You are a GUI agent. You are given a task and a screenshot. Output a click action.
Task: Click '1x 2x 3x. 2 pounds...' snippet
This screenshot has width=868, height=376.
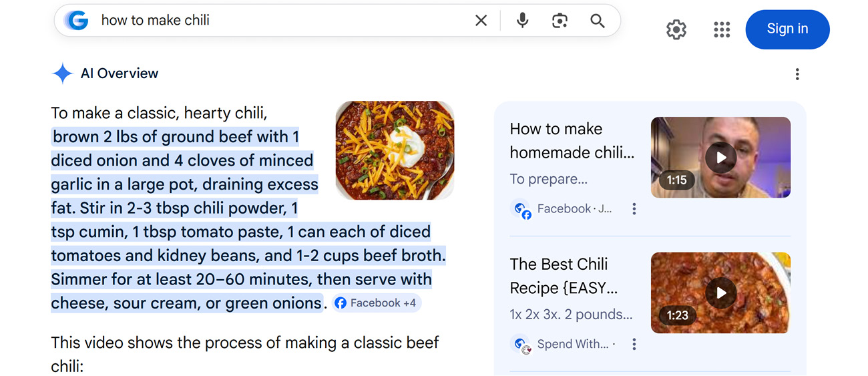coord(571,315)
